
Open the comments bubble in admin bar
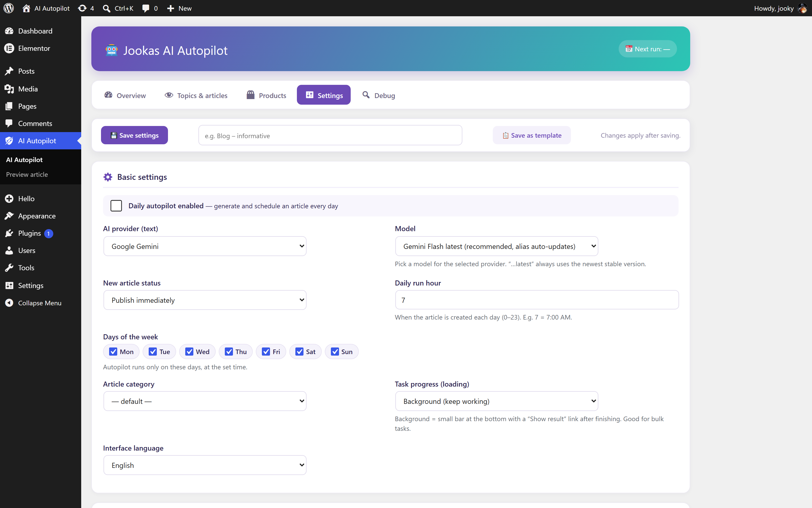tap(146, 8)
